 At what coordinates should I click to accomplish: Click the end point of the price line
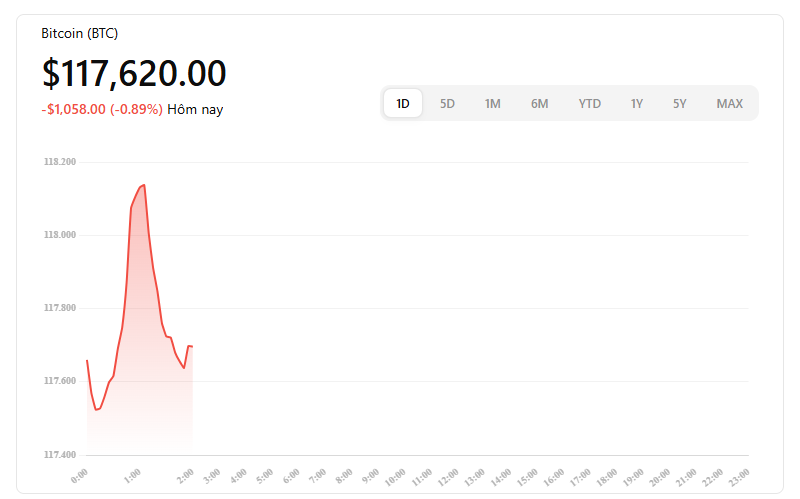pyautogui.click(x=192, y=346)
